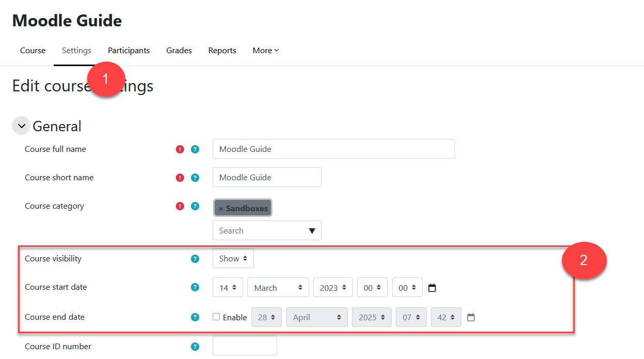Open the Course visibility Show dropdown

click(x=233, y=258)
